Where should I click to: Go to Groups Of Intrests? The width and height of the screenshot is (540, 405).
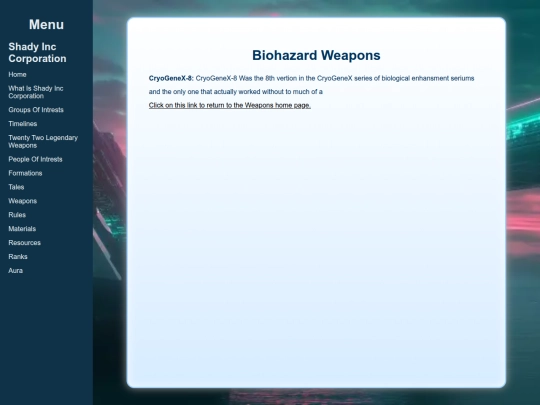pos(36,110)
